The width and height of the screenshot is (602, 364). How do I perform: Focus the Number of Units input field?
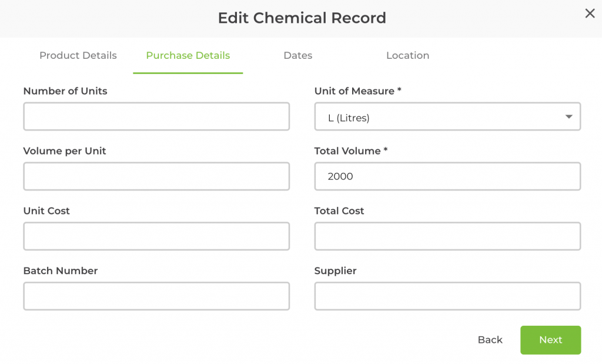[x=156, y=116]
